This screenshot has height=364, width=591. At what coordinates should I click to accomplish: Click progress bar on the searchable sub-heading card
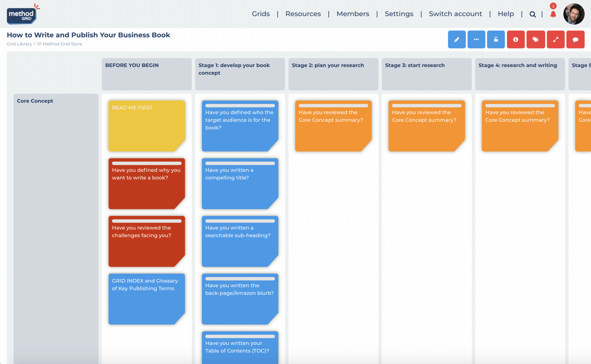[x=240, y=221]
